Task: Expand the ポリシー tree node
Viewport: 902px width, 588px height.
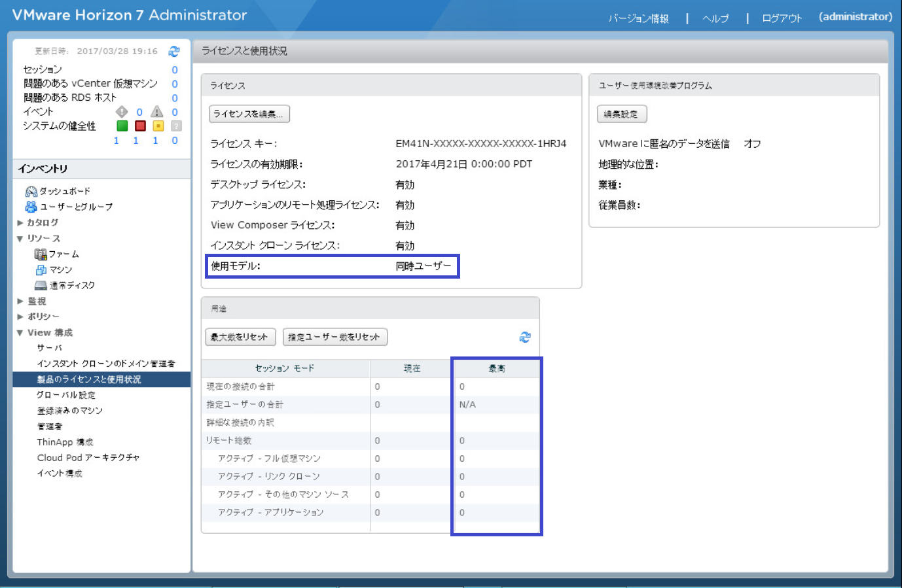Action: coord(20,317)
